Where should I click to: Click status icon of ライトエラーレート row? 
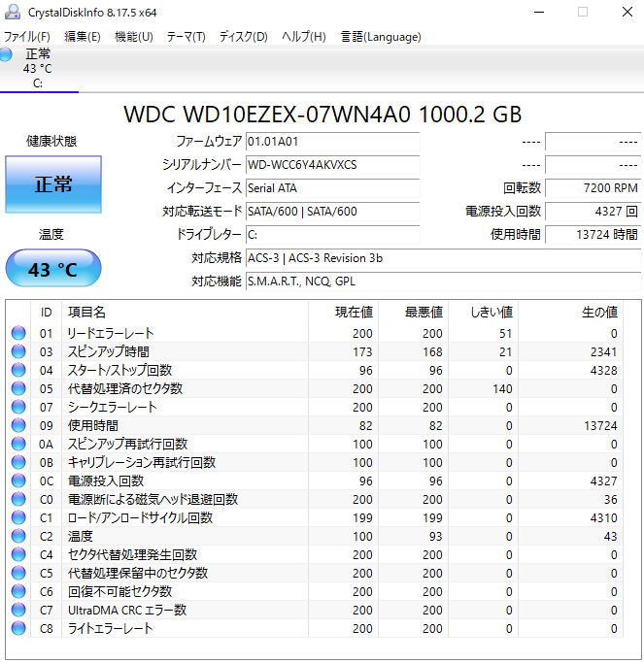pos(18,628)
